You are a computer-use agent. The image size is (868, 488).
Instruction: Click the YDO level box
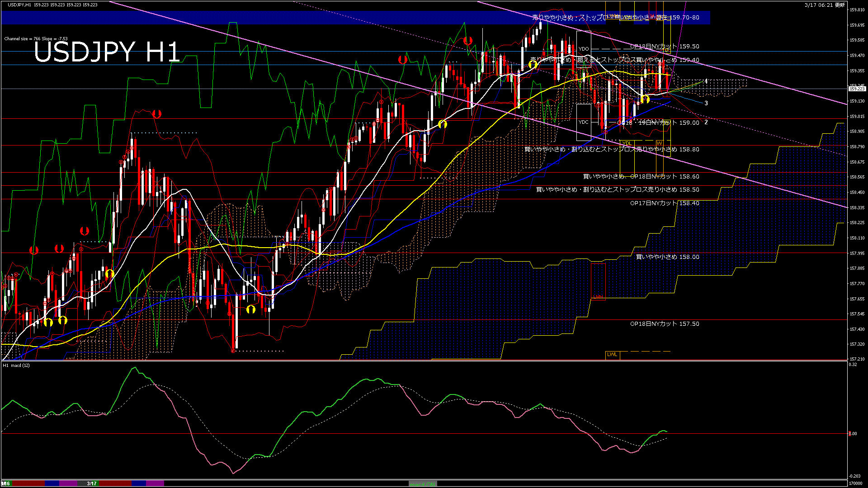point(584,49)
